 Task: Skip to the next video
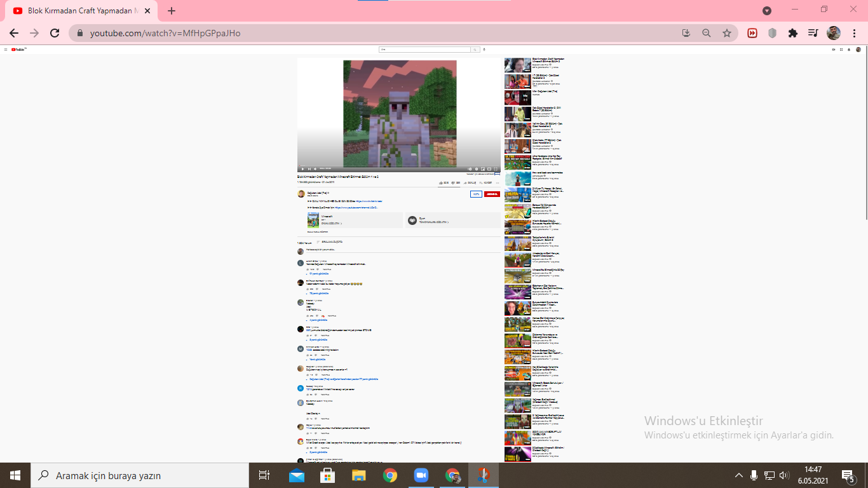click(309, 168)
